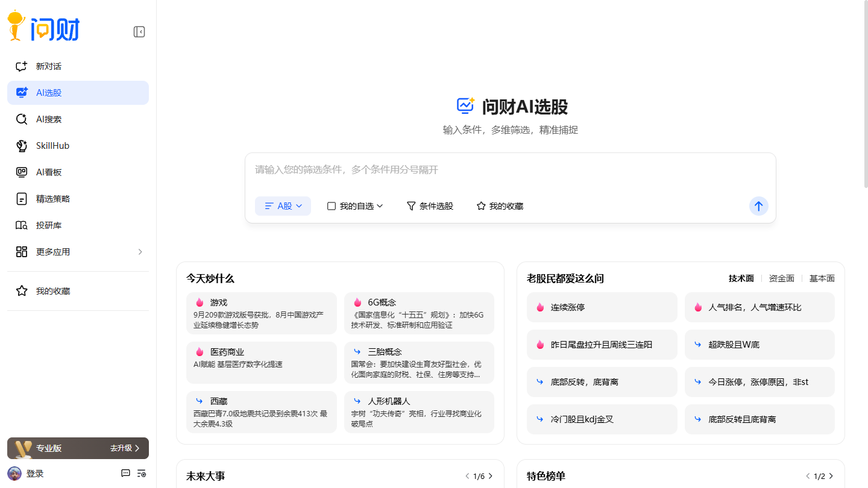
Task: Select the 超跌股且W底 query
Action: [x=759, y=345]
